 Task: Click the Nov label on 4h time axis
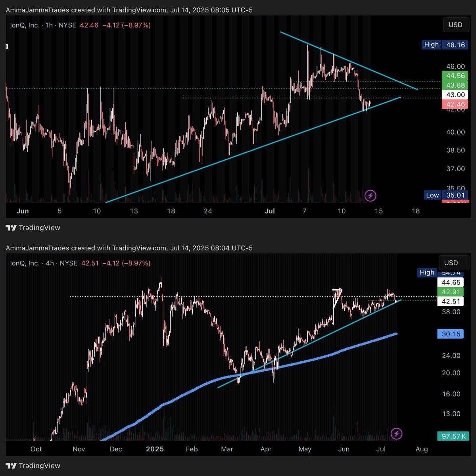79,449
